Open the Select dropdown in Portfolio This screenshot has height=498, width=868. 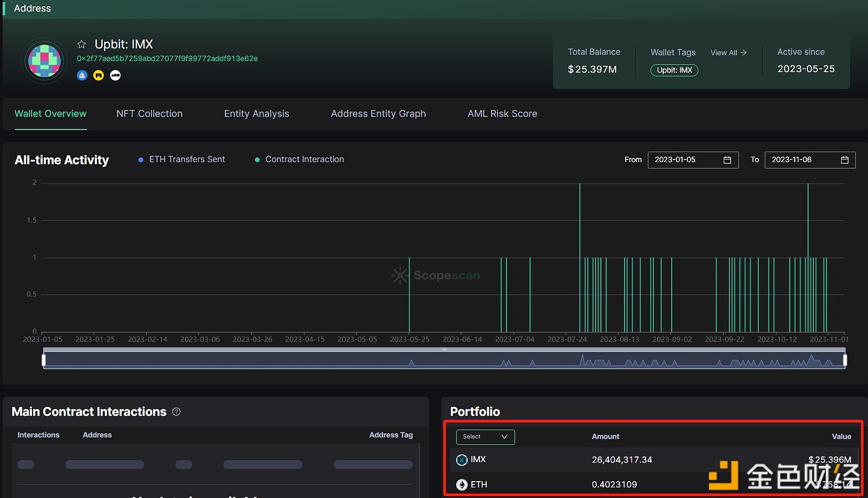point(485,437)
